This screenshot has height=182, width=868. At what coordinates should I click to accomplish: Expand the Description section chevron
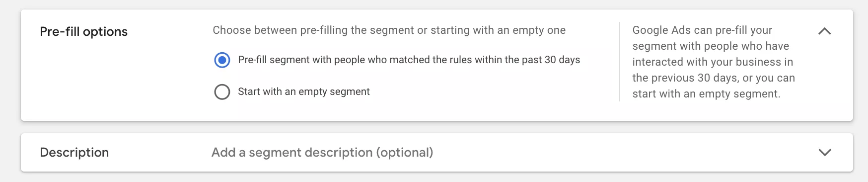click(x=824, y=152)
